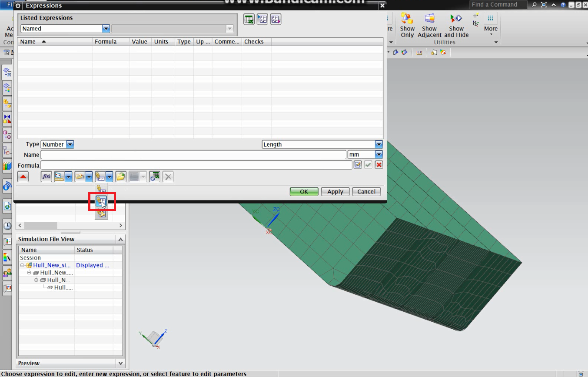Click the Expressions dialog gear icon
The width and height of the screenshot is (588, 377).
click(18, 6)
